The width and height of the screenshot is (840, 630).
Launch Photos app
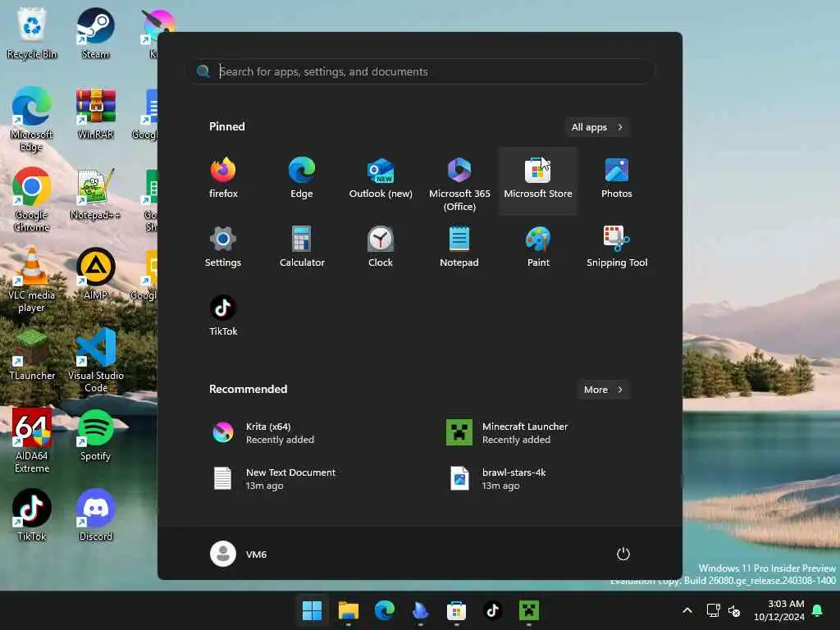click(x=617, y=180)
